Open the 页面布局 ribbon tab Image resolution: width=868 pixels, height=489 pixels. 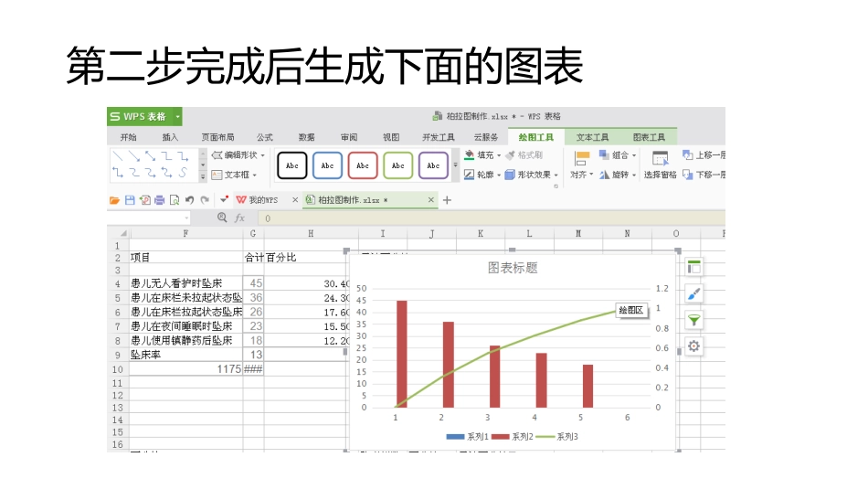coord(217,137)
